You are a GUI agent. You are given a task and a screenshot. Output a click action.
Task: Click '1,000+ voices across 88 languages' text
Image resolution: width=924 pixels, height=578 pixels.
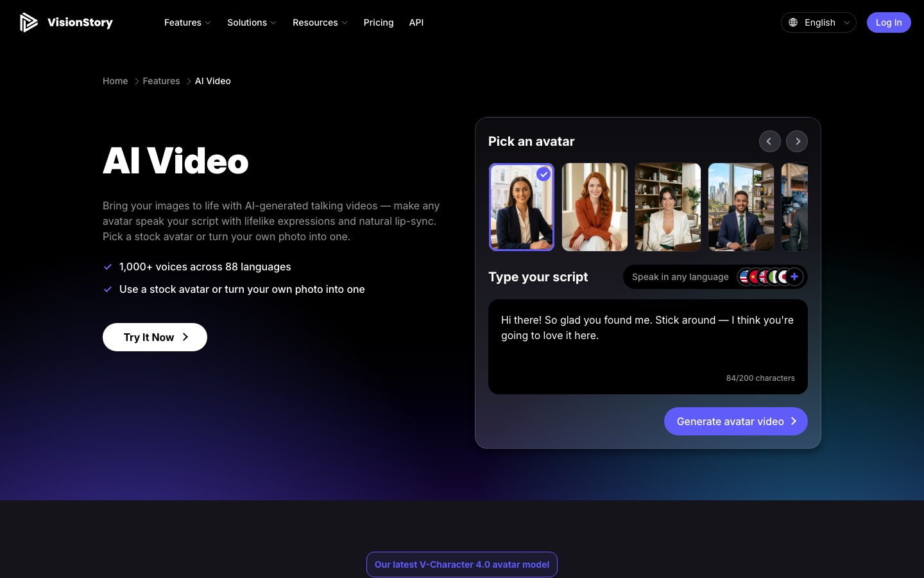pyautogui.click(x=205, y=267)
